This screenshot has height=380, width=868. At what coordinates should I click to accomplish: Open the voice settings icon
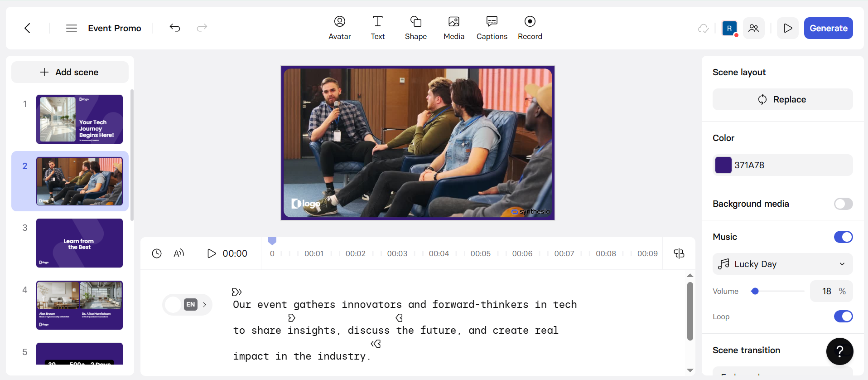pyautogui.click(x=179, y=253)
